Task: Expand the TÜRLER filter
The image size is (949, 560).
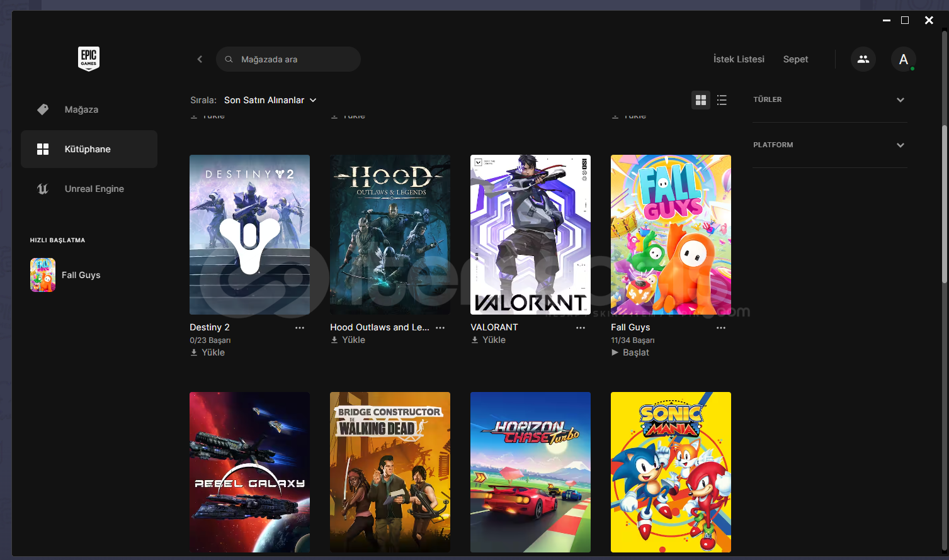Action: tap(829, 99)
